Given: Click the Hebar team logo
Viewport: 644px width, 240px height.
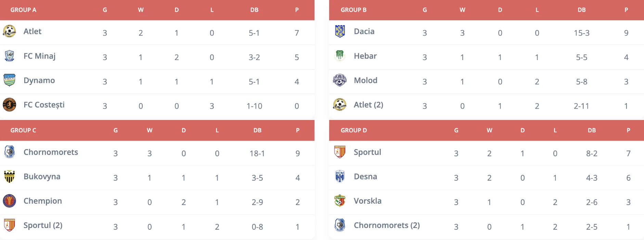Looking at the screenshot, I should (340, 56).
